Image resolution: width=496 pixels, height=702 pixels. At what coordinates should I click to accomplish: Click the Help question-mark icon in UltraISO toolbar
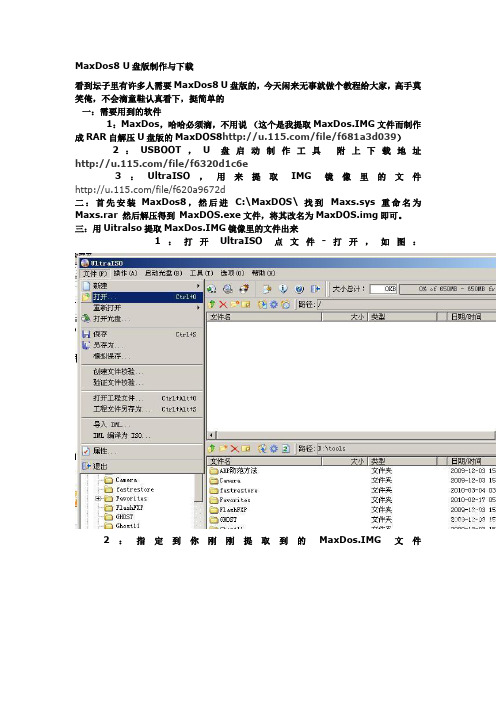[x=300, y=289]
